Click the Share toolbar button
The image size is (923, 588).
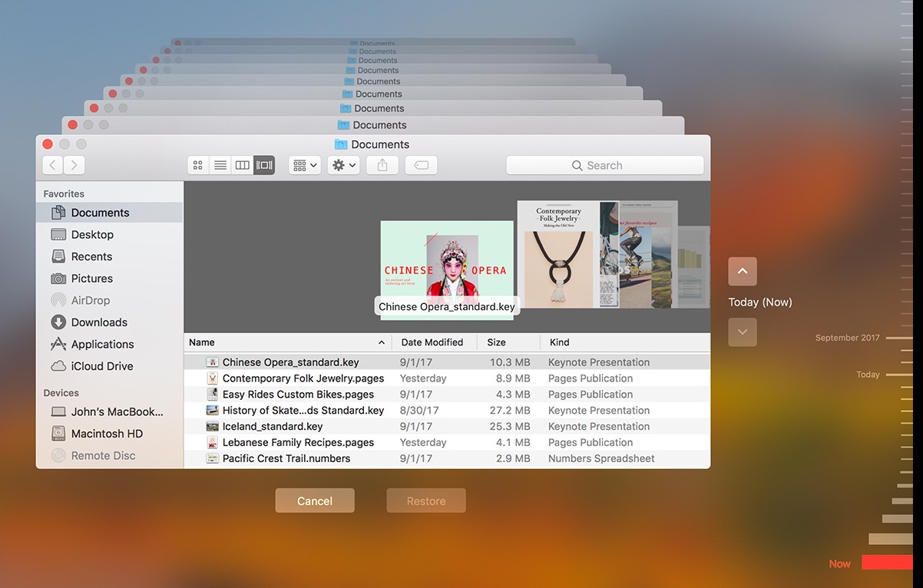tap(382, 165)
